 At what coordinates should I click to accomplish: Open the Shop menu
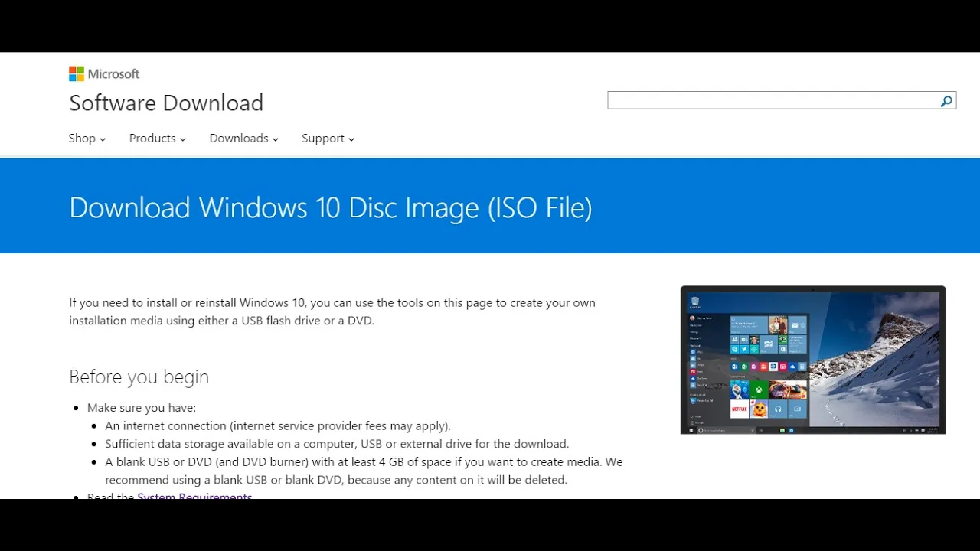click(x=87, y=139)
